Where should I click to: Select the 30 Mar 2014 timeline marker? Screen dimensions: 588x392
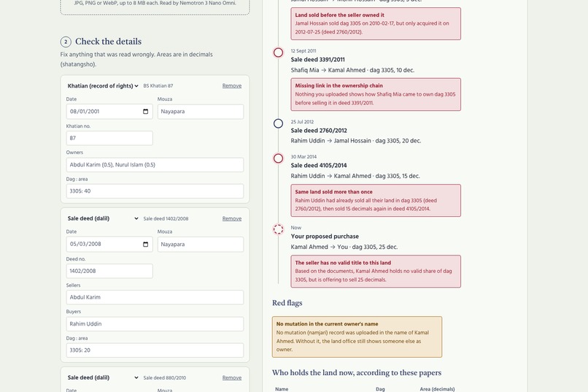click(278, 158)
